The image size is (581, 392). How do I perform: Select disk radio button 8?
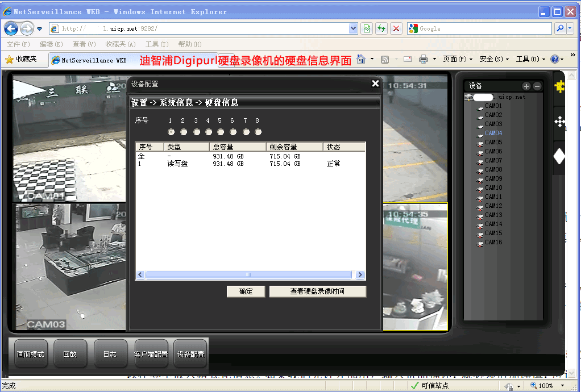click(x=258, y=132)
